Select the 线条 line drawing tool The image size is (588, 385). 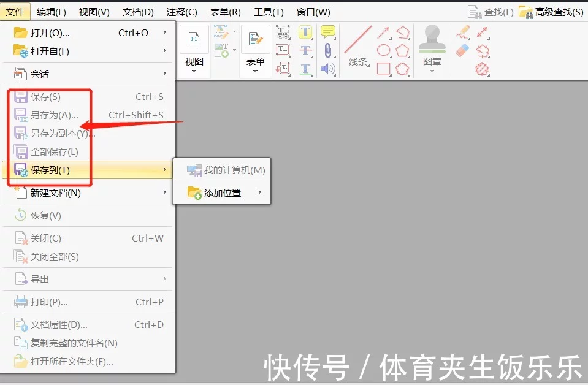click(x=357, y=46)
